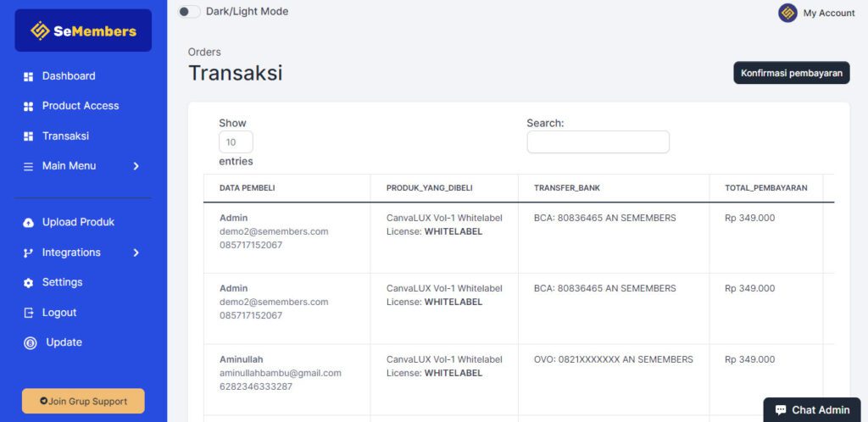Click into the Search input field
The height and width of the screenshot is (422, 868).
point(598,142)
